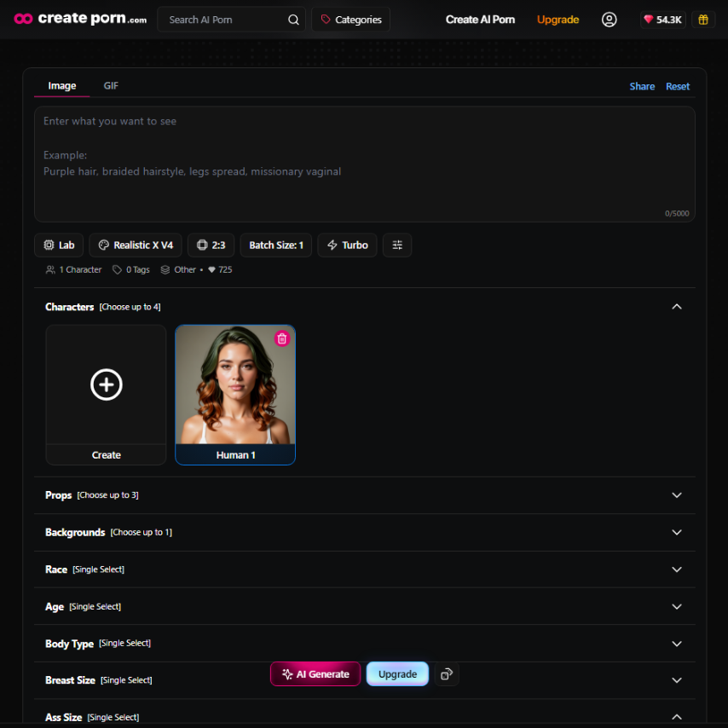Click the search magnifier icon

pos(293,20)
